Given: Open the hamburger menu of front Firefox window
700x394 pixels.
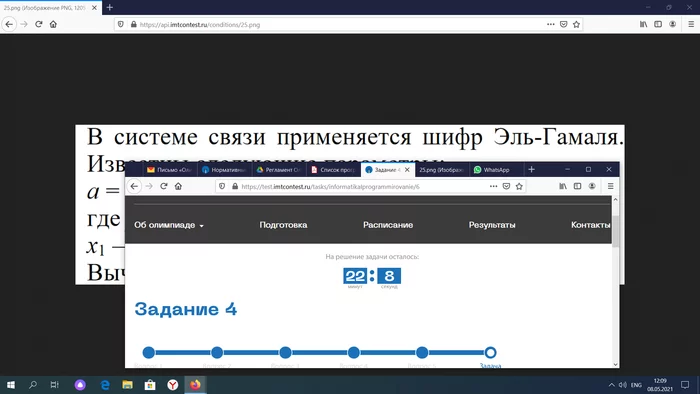Looking at the screenshot, I should click(610, 187).
